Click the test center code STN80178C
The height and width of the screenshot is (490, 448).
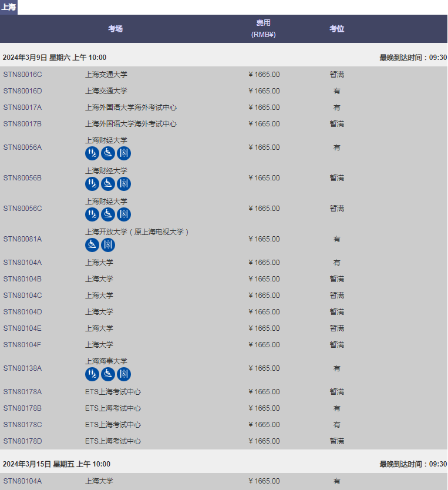tap(22, 425)
